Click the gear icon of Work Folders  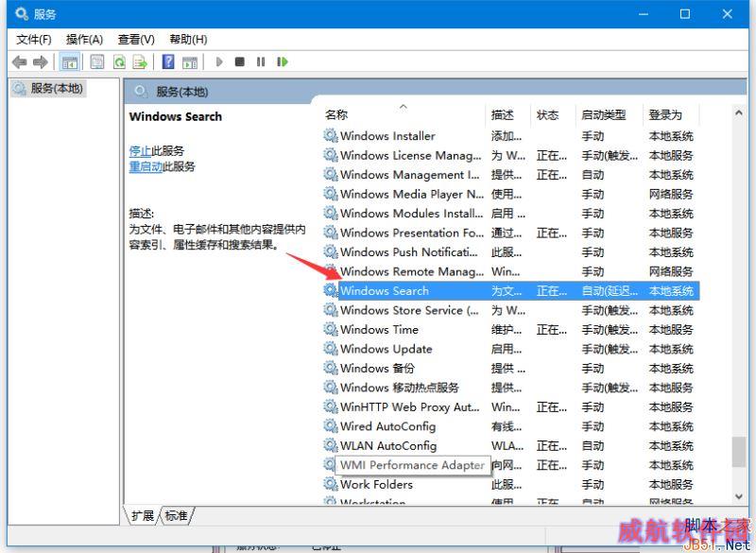pyautogui.click(x=330, y=484)
